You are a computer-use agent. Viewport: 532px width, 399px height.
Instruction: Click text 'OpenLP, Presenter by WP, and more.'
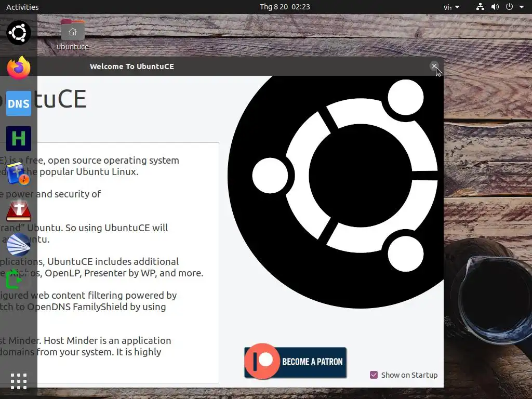124,273
